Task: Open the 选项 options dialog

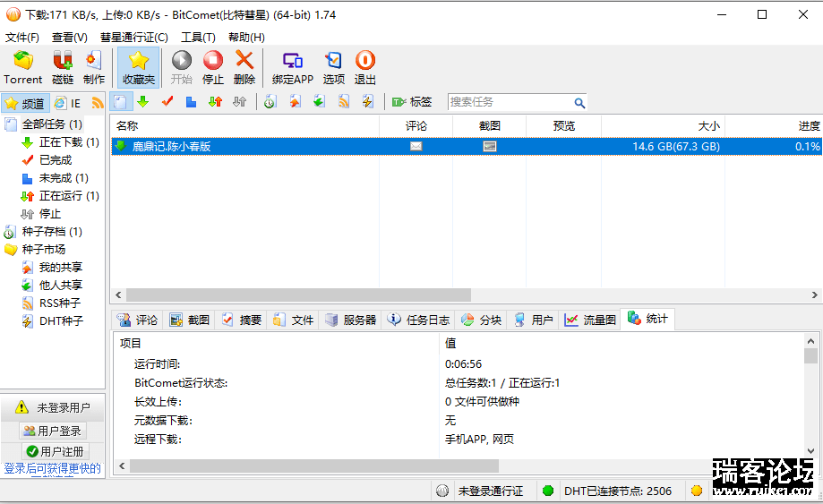Action: [334, 68]
